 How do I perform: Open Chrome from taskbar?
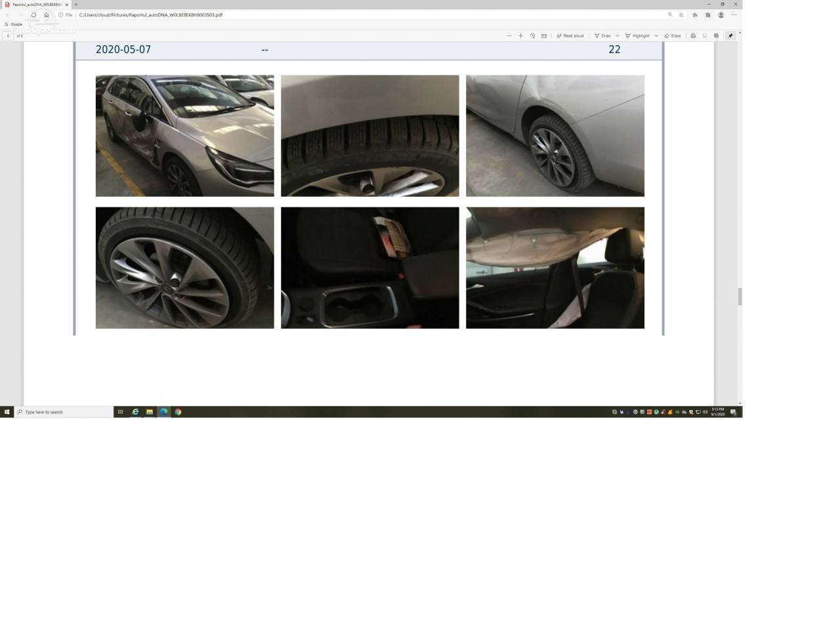pos(178,412)
